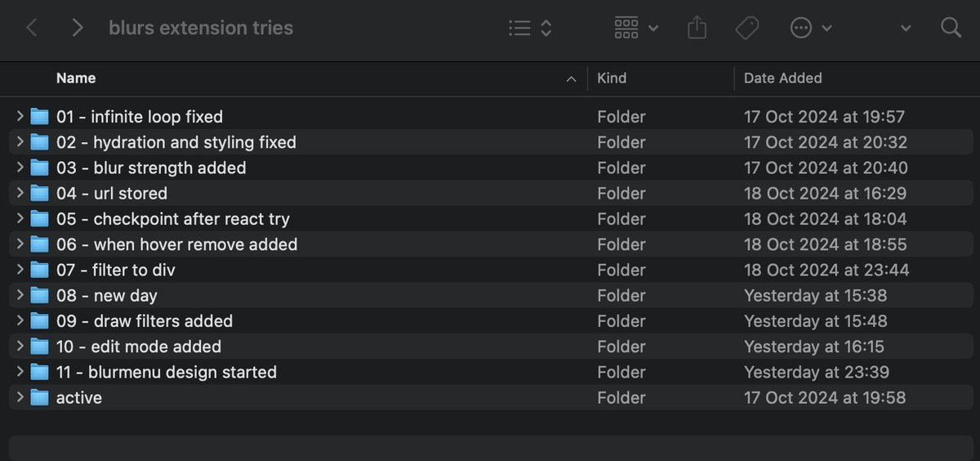Click the folder icon of '09 - draw filters added'
Screen dimensions: 980x461
click(x=39, y=321)
